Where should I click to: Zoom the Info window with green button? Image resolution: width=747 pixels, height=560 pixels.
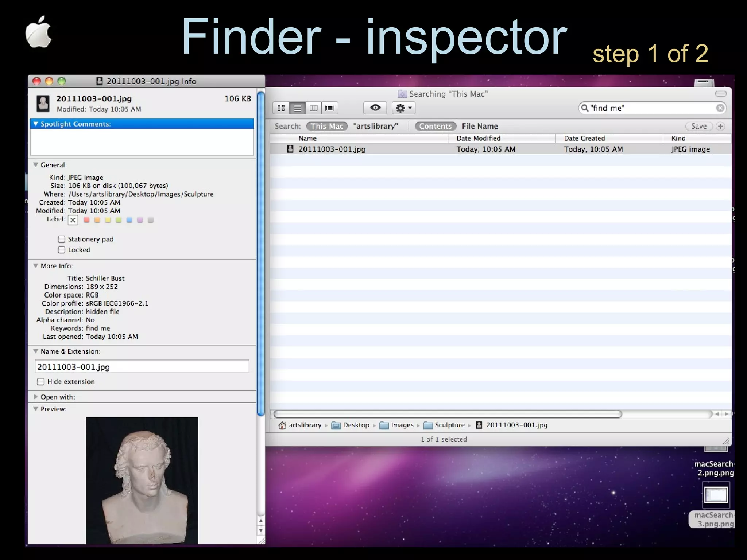[x=62, y=81]
